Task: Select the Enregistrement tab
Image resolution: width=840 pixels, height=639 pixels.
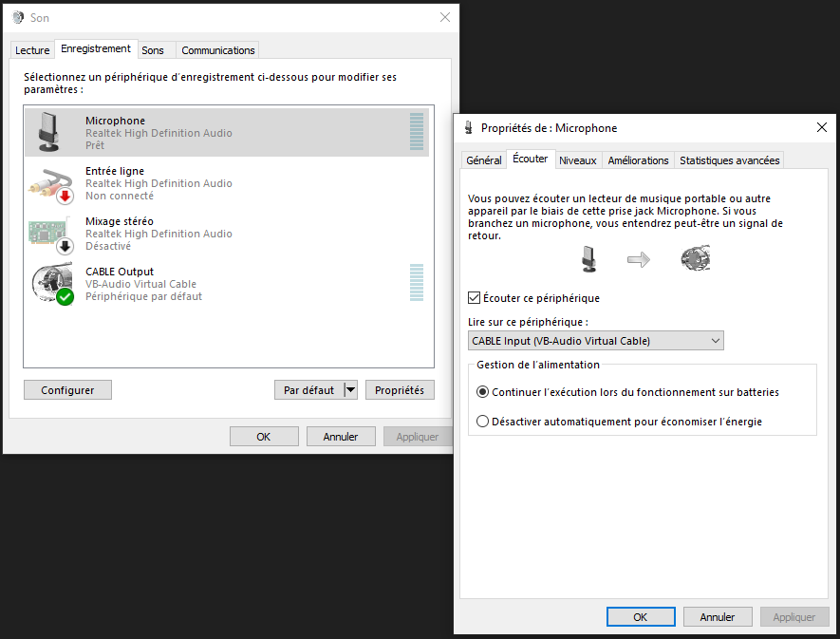Action: pyautogui.click(x=96, y=48)
